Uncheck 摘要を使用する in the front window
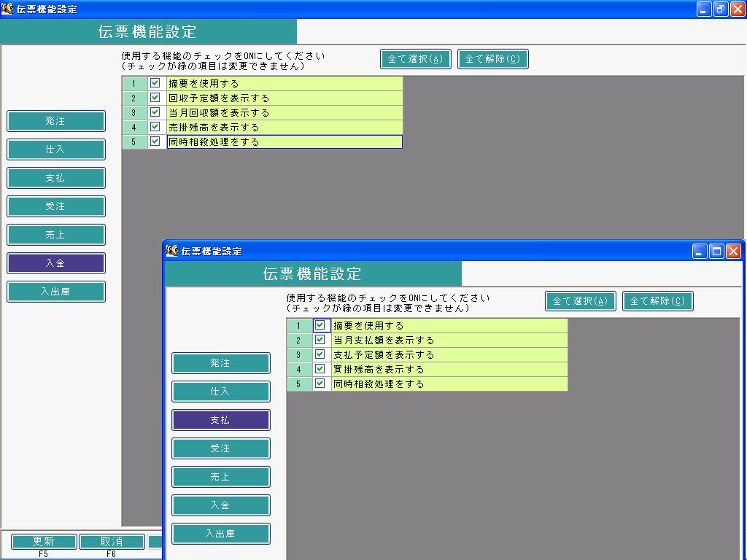 click(x=320, y=325)
